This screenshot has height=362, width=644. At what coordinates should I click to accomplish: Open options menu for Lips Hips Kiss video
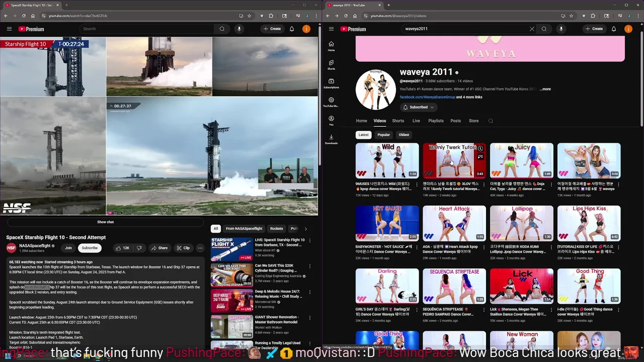click(618, 247)
